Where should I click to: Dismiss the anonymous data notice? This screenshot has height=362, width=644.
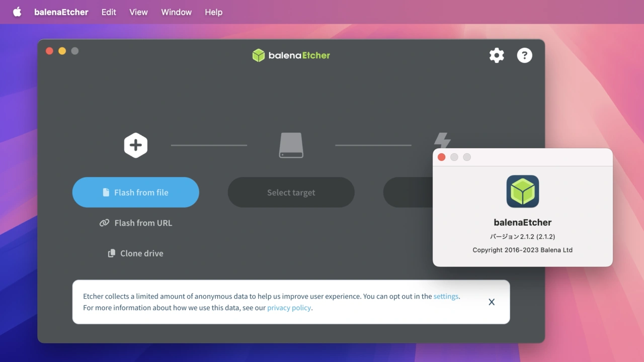[492, 302]
